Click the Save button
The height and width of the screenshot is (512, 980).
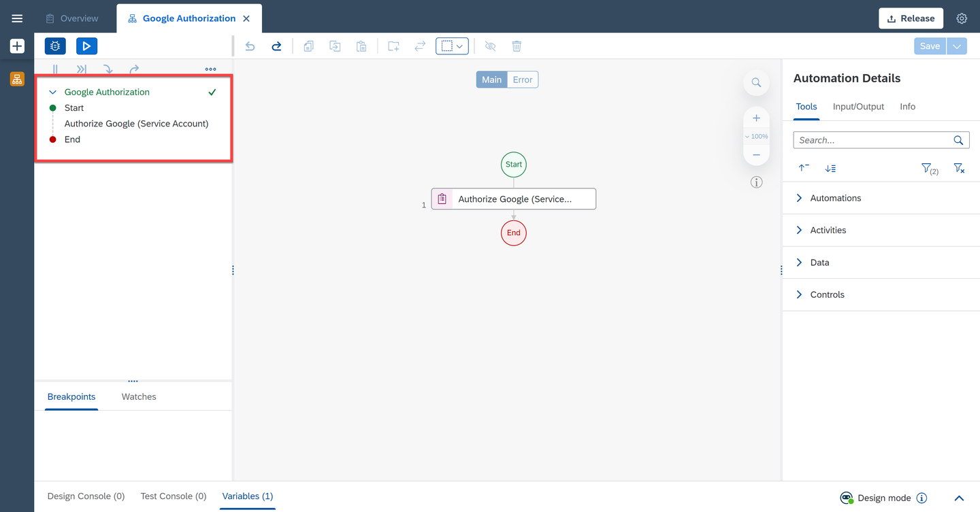click(930, 46)
